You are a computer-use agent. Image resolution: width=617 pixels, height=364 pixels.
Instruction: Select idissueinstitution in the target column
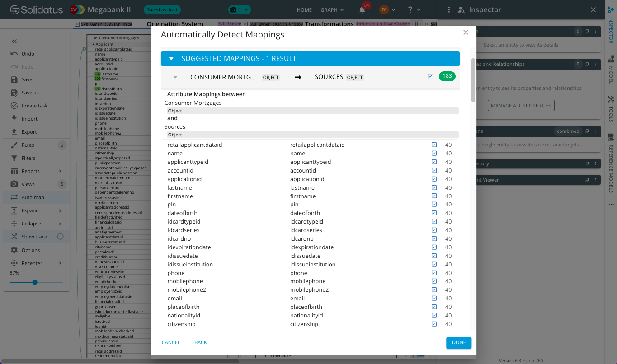coord(313,264)
